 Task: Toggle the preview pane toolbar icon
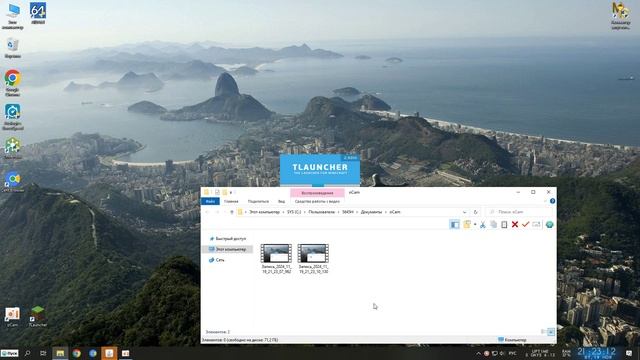(454, 224)
